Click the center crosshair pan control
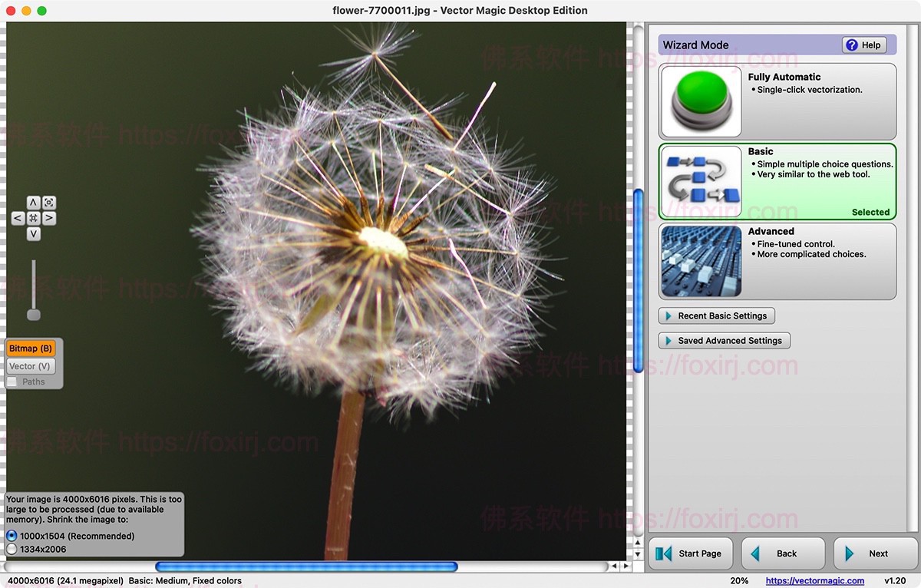This screenshot has width=921, height=588. coord(33,217)
